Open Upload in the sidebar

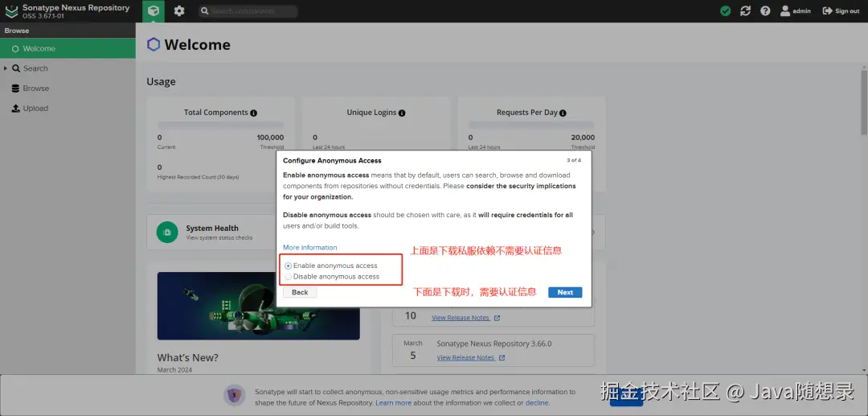[35, 108]
